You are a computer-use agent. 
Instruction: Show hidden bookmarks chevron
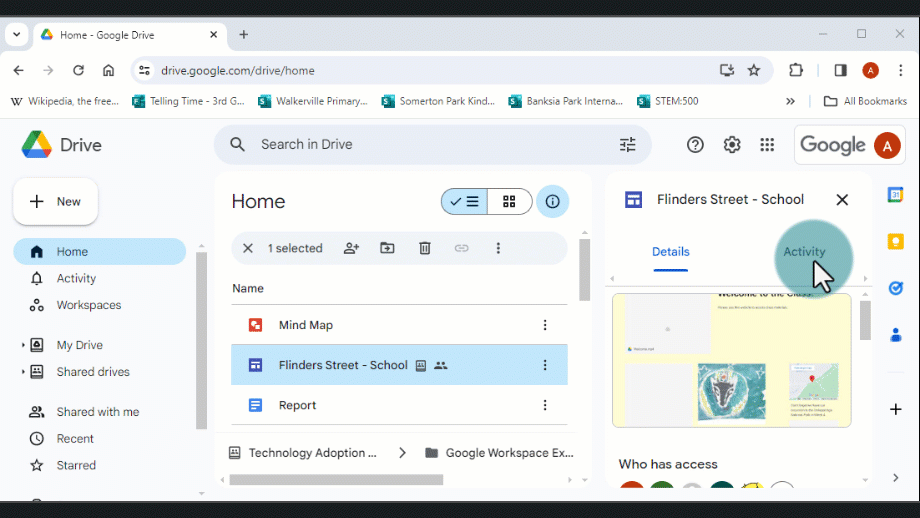point(790,101)
